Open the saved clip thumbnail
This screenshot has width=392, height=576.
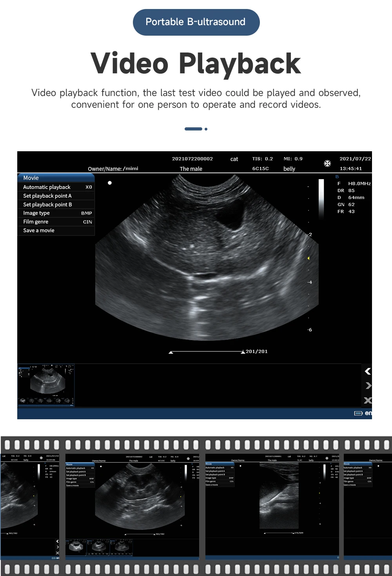[x=46, y=385]
